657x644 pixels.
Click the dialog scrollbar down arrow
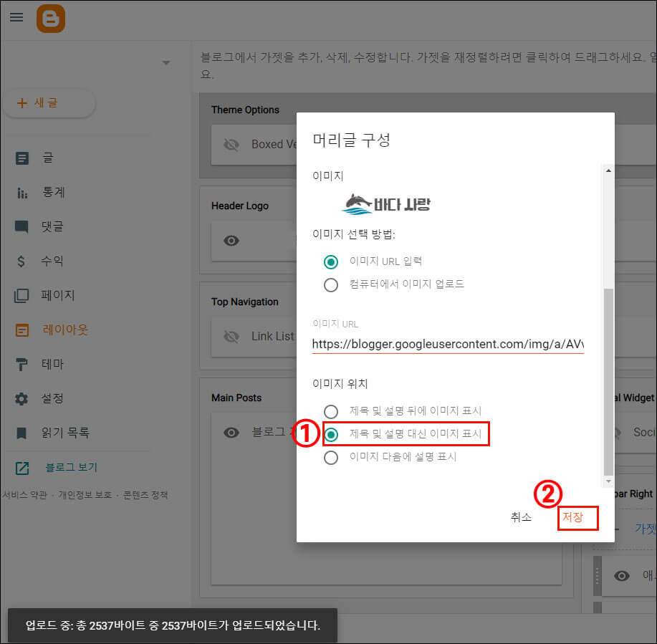tap(608, 481)
